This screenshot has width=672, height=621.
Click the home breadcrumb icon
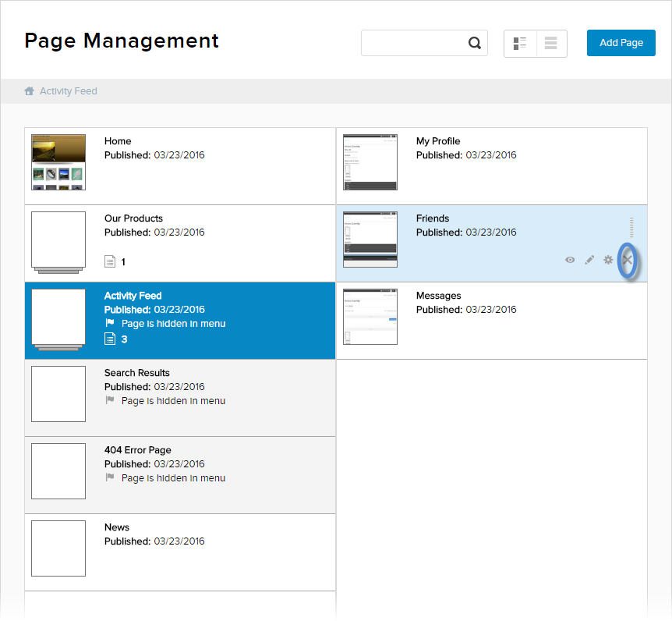tap(29, 91)
